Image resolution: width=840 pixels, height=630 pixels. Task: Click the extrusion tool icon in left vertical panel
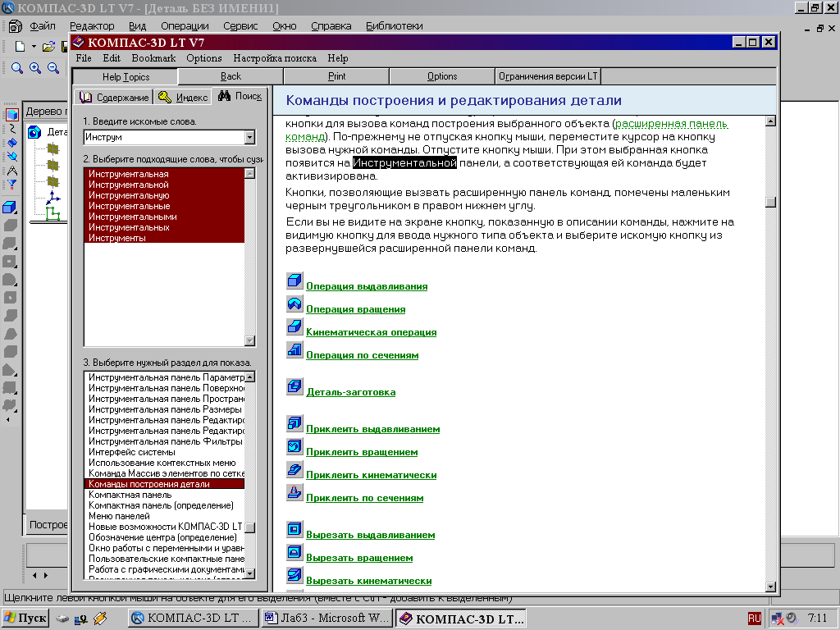tap(10, 208)
